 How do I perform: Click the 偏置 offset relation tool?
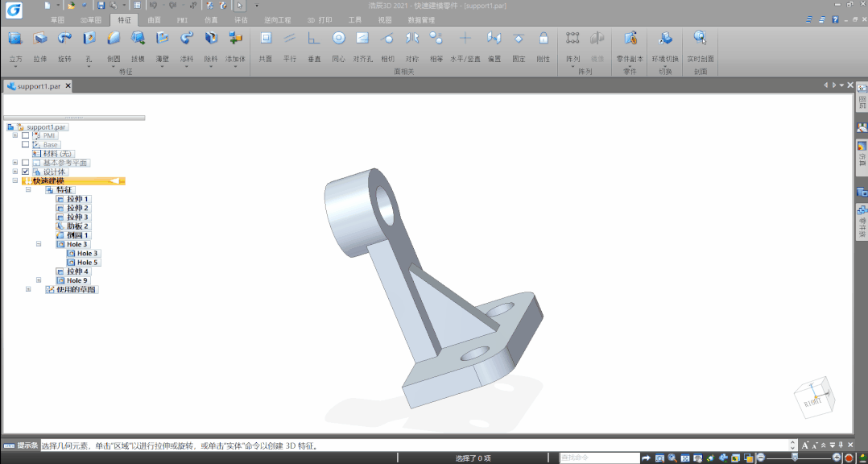pyautogui.click(x=494, y=47)
